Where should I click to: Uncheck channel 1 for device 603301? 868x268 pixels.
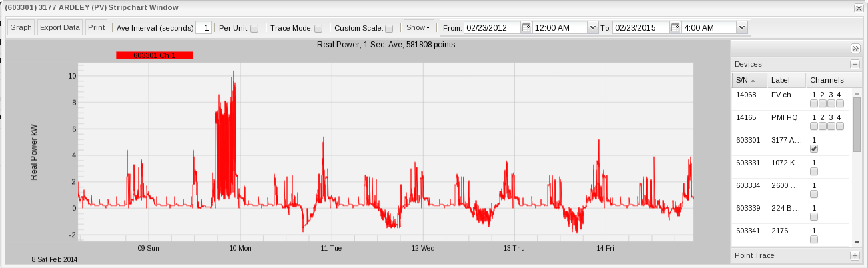pyautogui.click(x=814, y=149)
